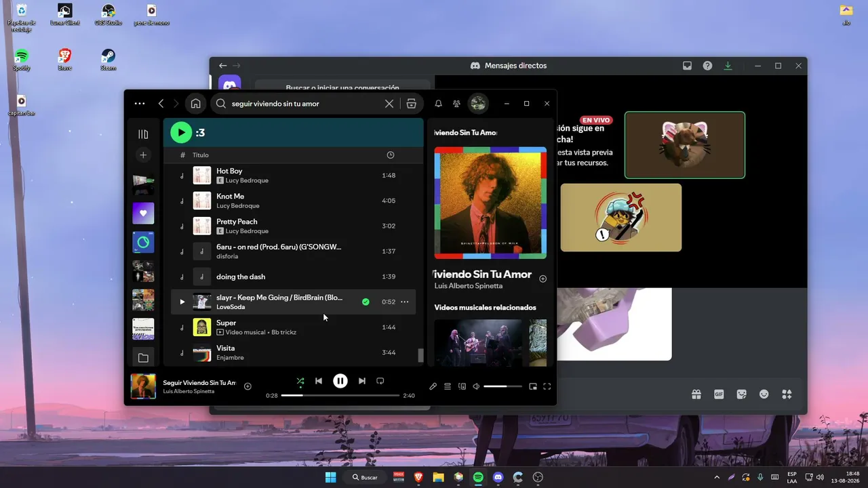Remove slayr track from Liked Songs
Image resolution: width=868 pixels, height=488 pixels.
(x=366, y=302)
